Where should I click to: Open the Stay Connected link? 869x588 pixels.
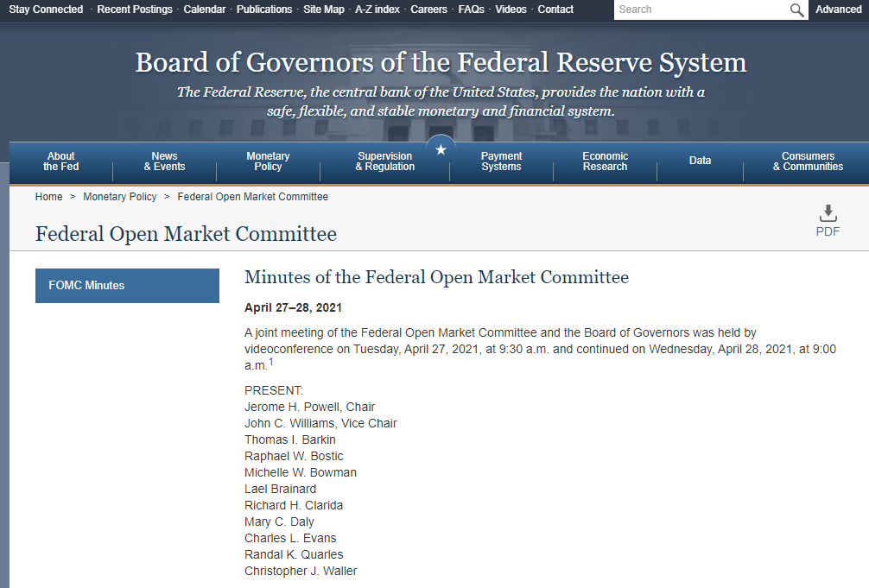(x=46, y=9)
